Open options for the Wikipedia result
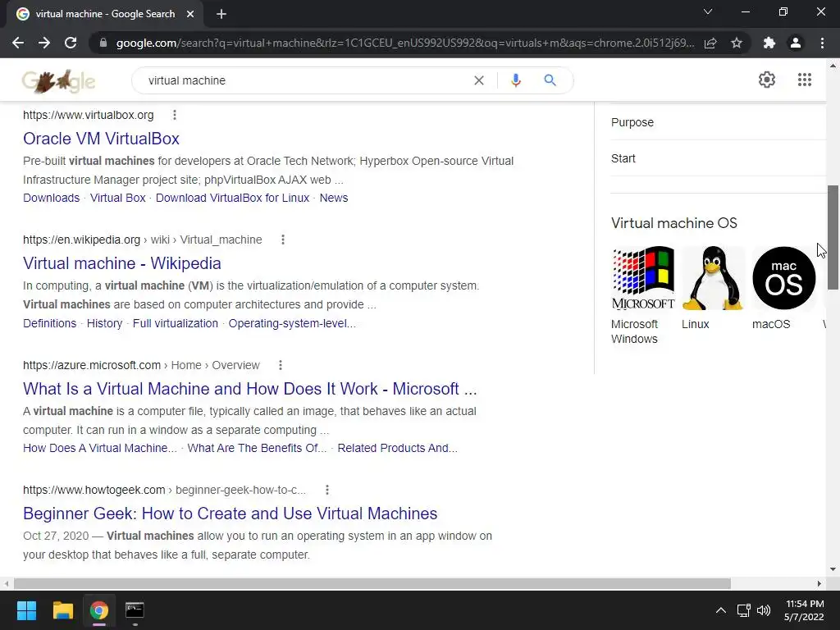This screenshot has height=630, width=840. (x=283, y=240)
